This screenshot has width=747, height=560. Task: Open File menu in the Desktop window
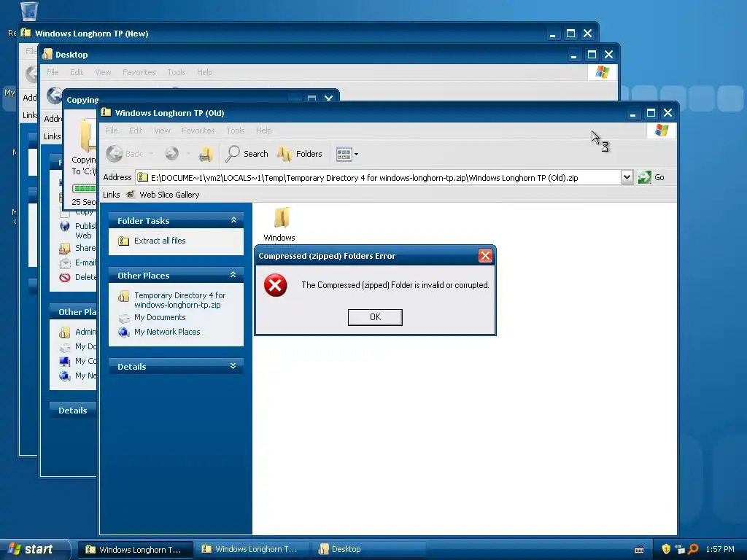click(x=53, y=72)
